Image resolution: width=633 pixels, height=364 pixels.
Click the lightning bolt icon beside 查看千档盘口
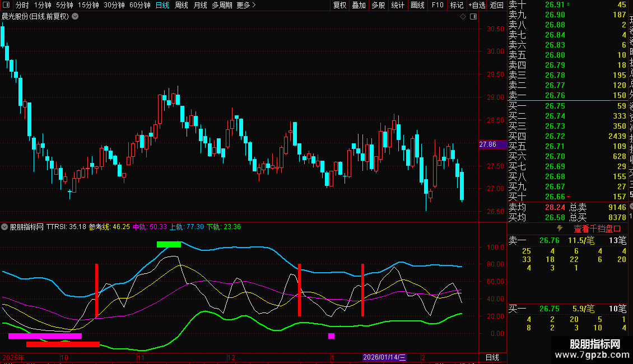click(x=559, y=228)
